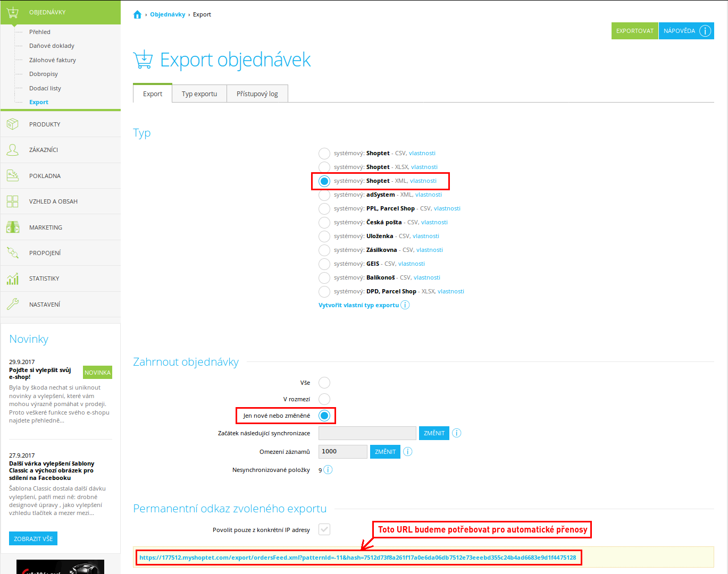This screenshot has width=728, height=574.
Task: Open the Přístupový log tab
Action: click(257, 94)
